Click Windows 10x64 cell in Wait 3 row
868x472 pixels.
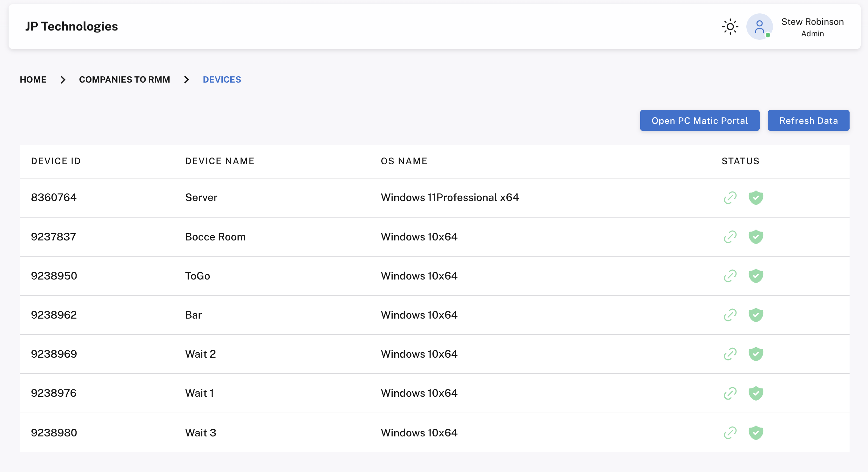coord(419,433)
